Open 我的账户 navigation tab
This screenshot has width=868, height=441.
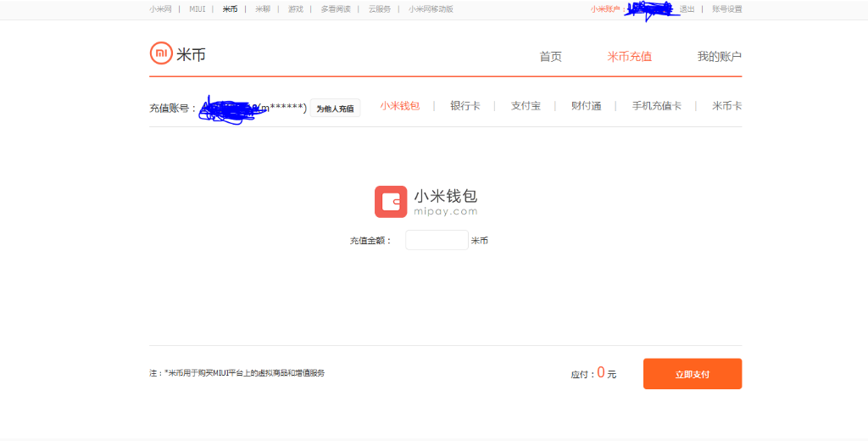point(719,57)
